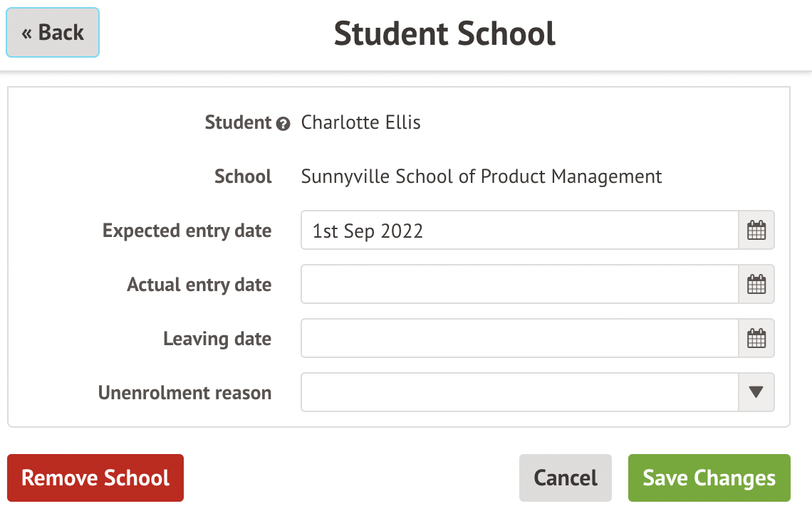Expand the Unenrolment reason dropdown arrow

(756, 392)
